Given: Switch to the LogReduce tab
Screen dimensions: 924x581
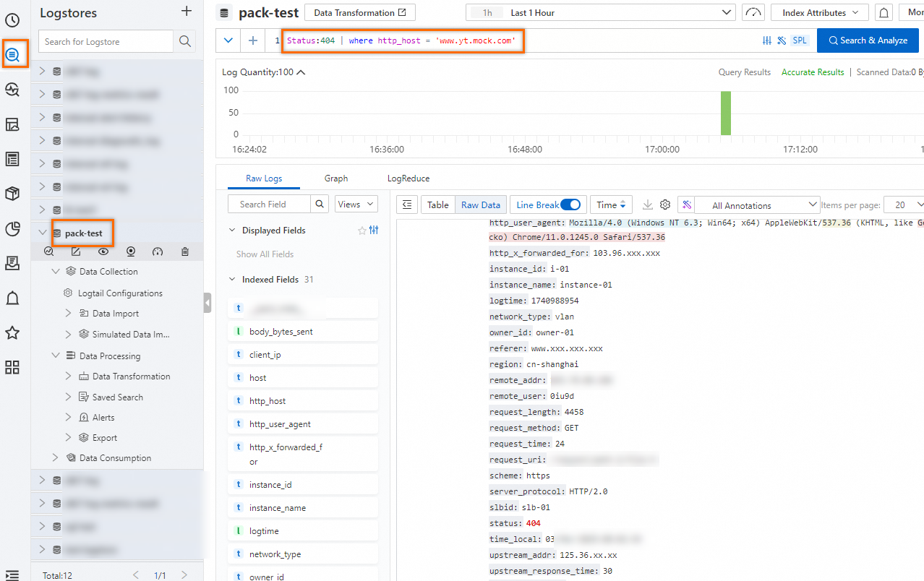Looking at the screenshot, I should 408,178.
